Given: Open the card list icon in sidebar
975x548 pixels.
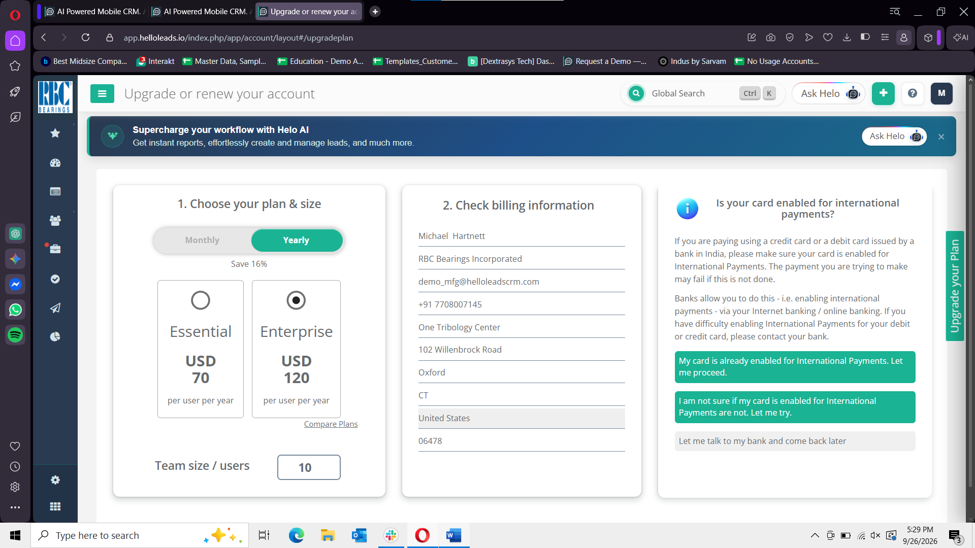Looking at the screenshot, I should [55, 192].
